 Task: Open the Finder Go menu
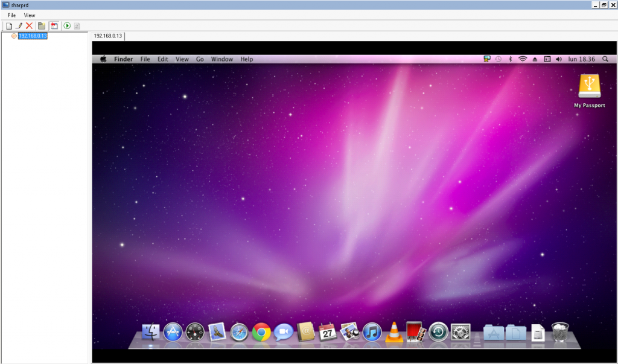[x=200, y=59]
